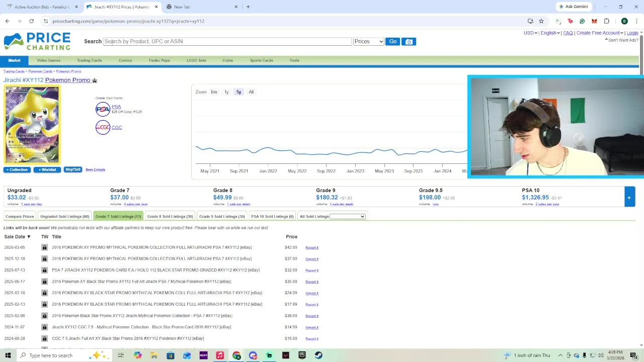Click the + Wishlist button
644x362 pixels.
click(x=47, y=169)
